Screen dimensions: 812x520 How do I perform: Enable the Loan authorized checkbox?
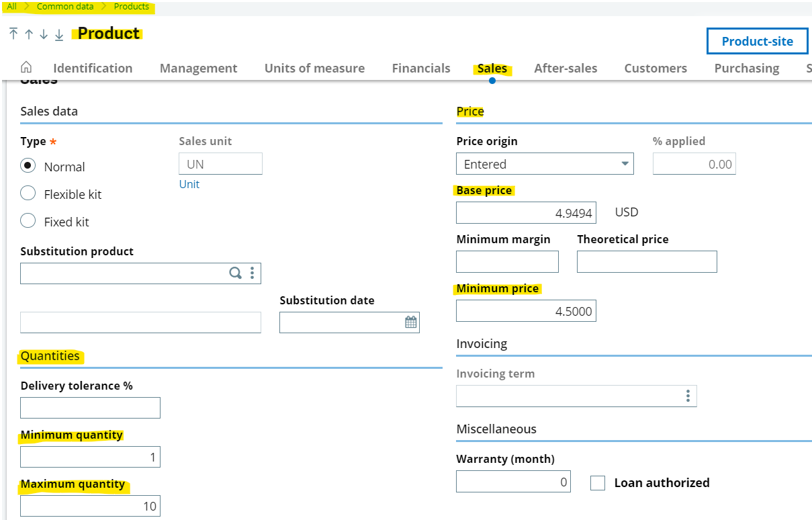[598, 482]
